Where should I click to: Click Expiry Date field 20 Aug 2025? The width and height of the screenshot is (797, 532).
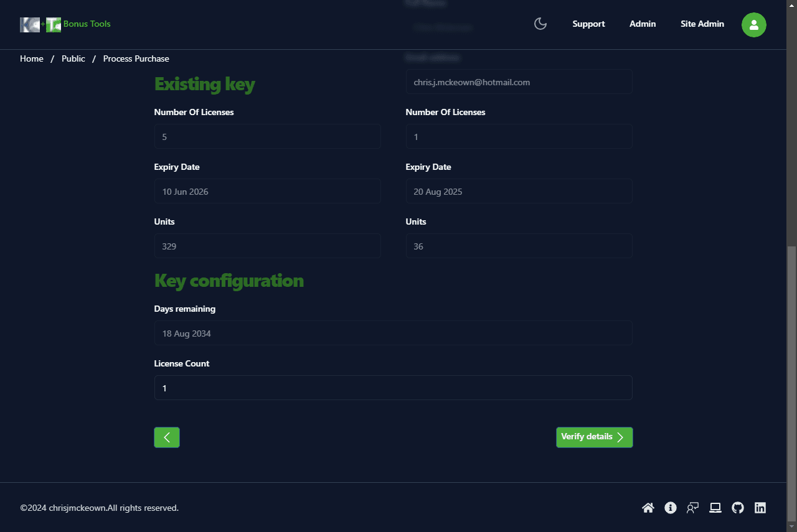[x=519, y=191]
